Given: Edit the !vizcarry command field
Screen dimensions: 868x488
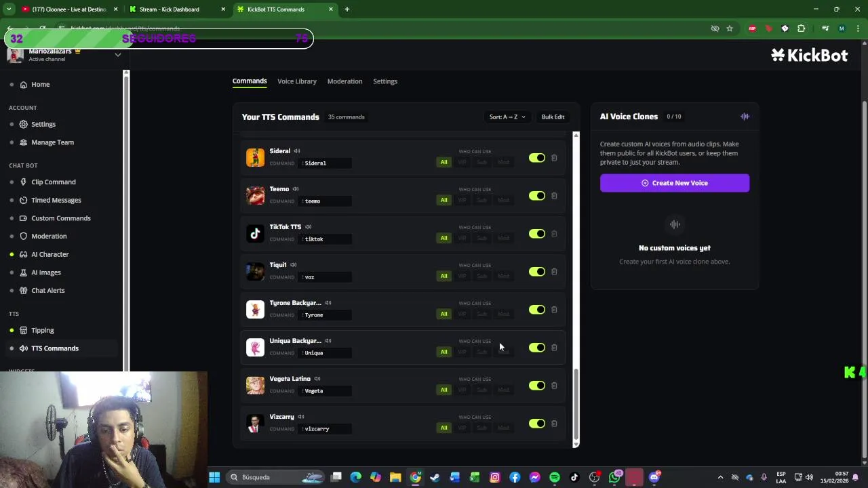Looking at the screenshot, I should tap(325, 429).
